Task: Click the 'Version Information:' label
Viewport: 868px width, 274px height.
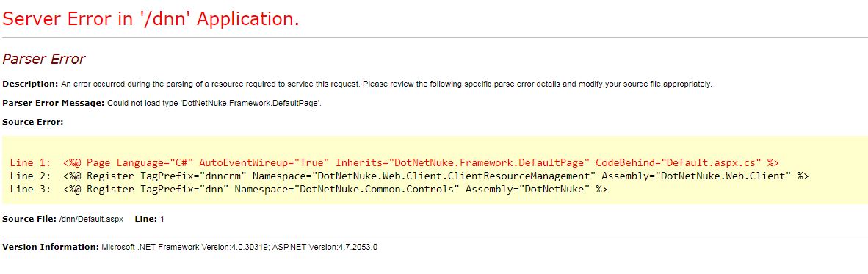Action: (x=51, y=247)
